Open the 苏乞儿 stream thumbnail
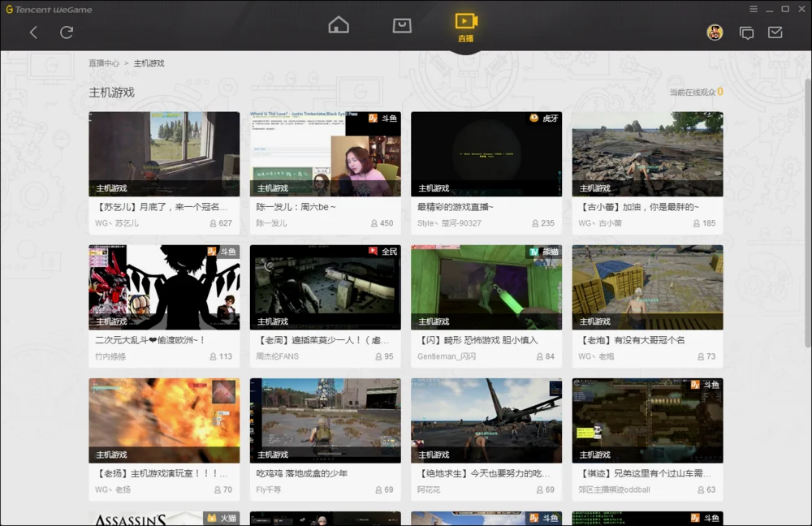812x526 pixels. tap(164, 153)
